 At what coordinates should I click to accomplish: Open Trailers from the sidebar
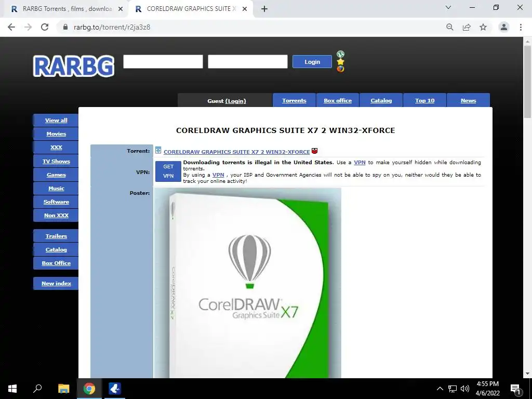[56, 236]
